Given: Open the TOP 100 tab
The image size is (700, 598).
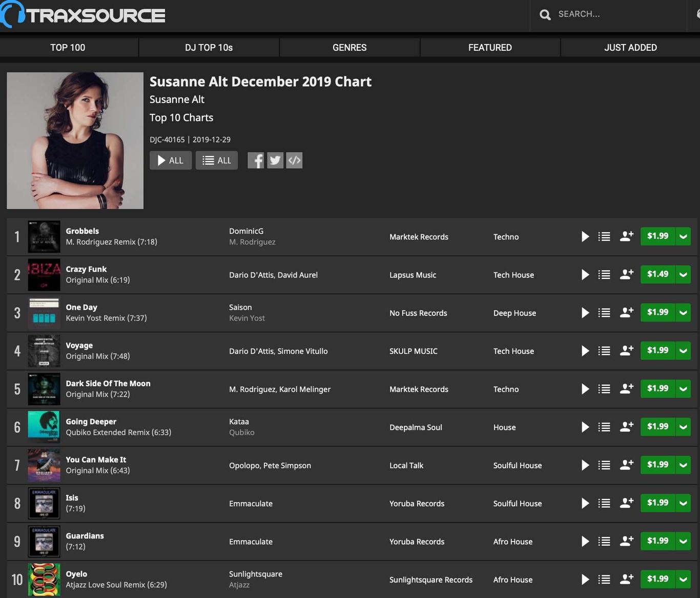Looking at the screenshot, I should [68, 48].
